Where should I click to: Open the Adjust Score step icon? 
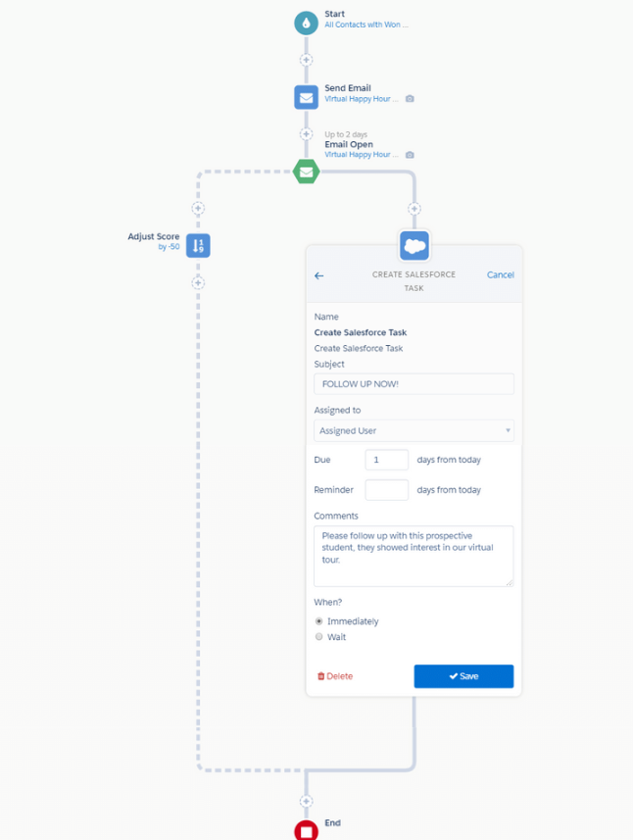pyautogui.click(x=198, y=246)
